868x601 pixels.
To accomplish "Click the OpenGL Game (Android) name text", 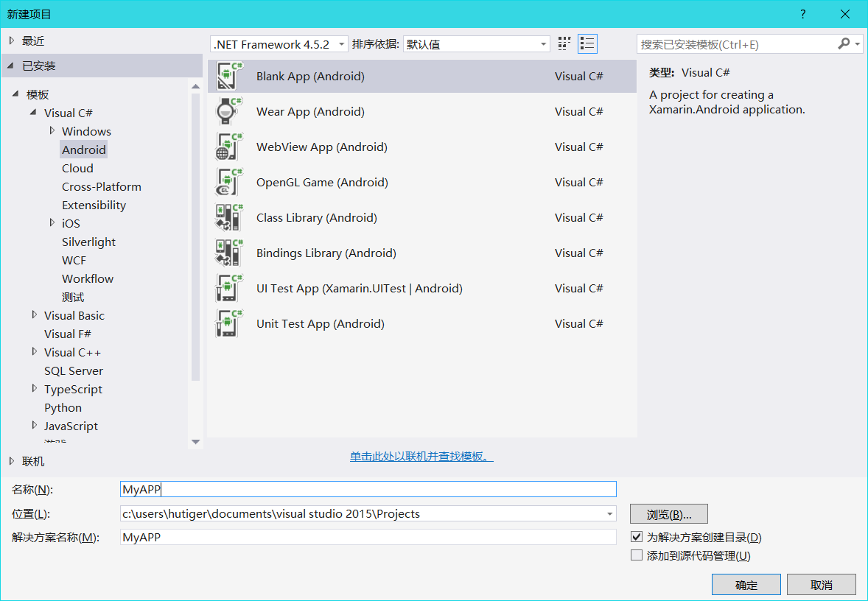I will click(322, 182).
